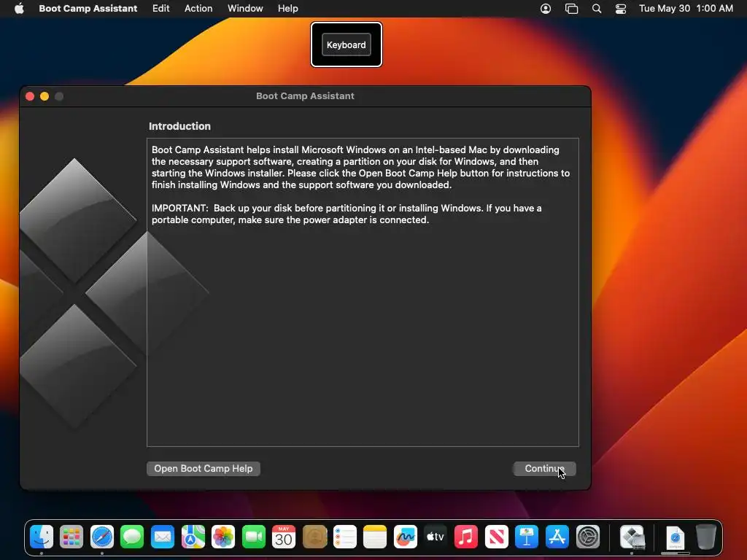Open Mail from the Dock

(x=163, y=537)
